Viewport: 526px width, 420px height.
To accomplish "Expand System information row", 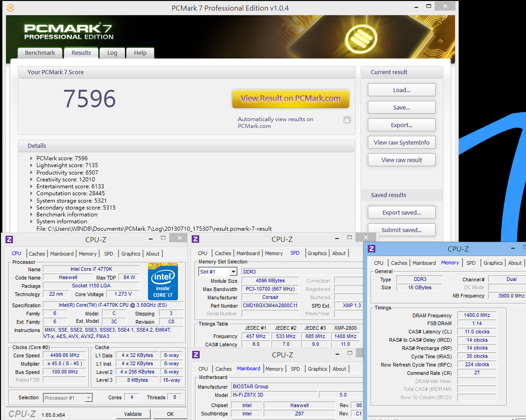I will coord(31,222).
